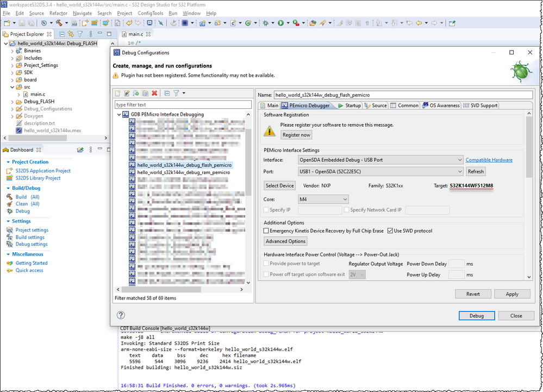
Task: Collapse all entries in the configuration tree
Action: click(x=167, y=94)
